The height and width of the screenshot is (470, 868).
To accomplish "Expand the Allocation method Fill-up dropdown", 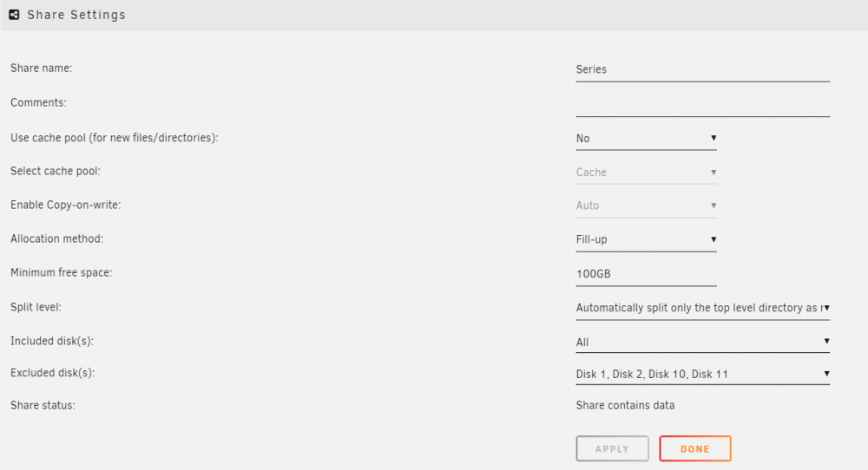I will [x=646, y=239].
